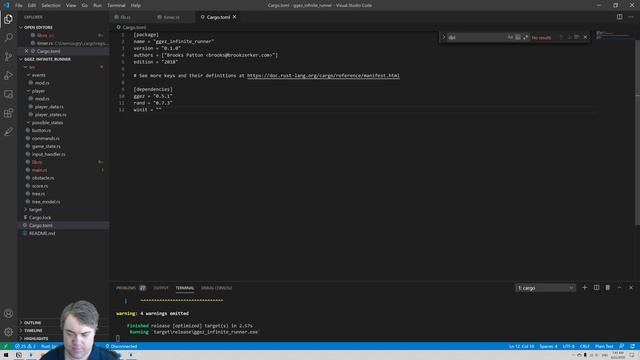Open the Remote Explorer view
The image size is (640, 360).
pos(8,94)
